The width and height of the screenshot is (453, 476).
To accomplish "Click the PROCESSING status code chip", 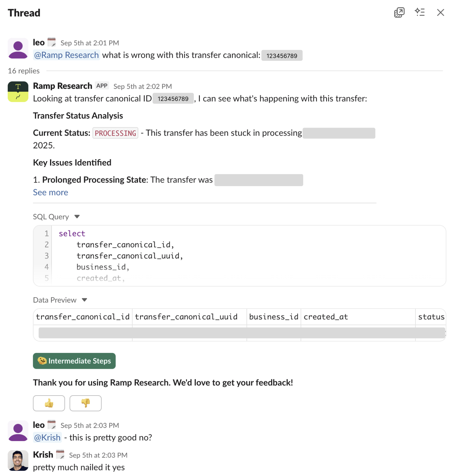I will point(115,133).
